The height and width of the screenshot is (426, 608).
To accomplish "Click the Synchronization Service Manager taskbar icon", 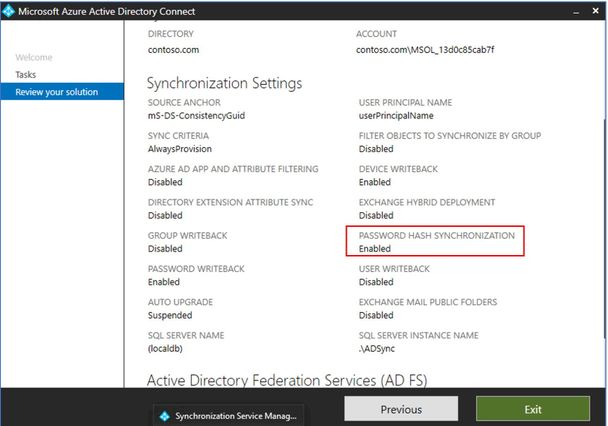I will [165, 416].
